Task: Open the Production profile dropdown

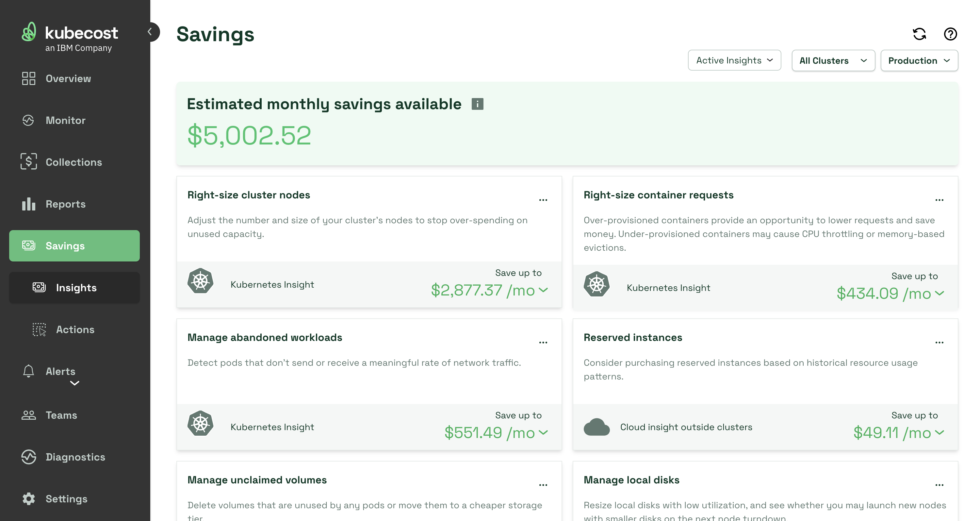Action: 919,60
